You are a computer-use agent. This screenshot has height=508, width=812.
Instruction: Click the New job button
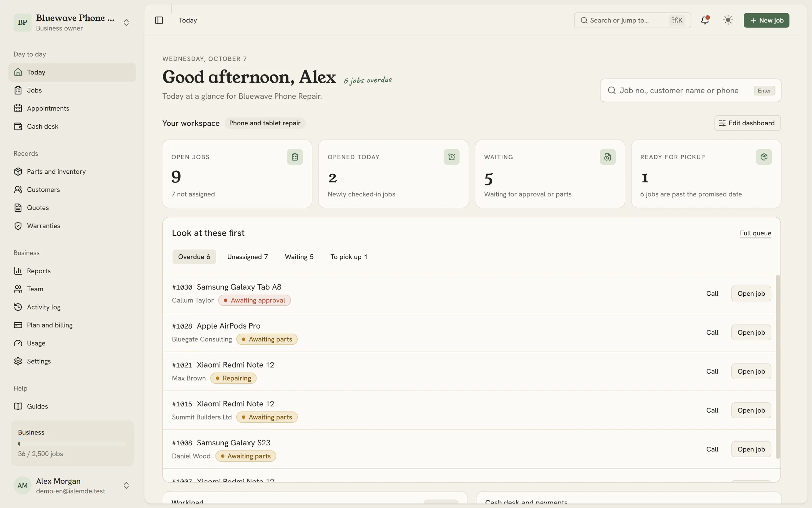click(766, 20)
